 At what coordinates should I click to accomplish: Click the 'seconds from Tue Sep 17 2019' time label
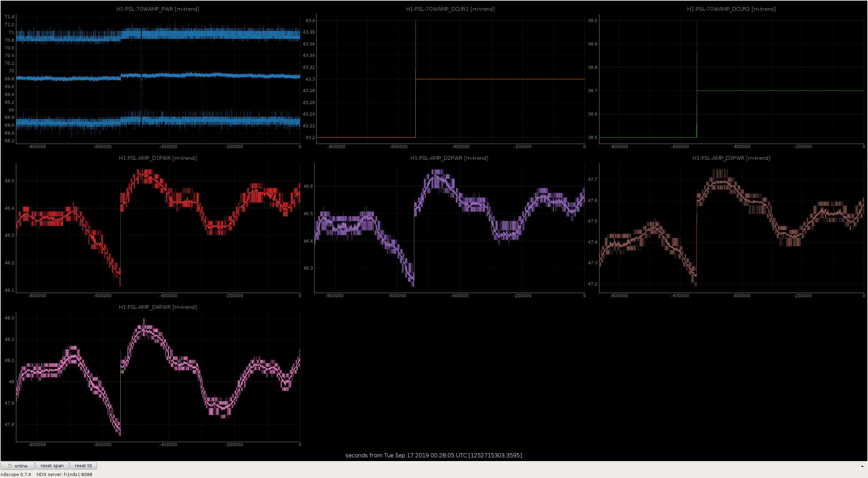(x=434, y=455)
